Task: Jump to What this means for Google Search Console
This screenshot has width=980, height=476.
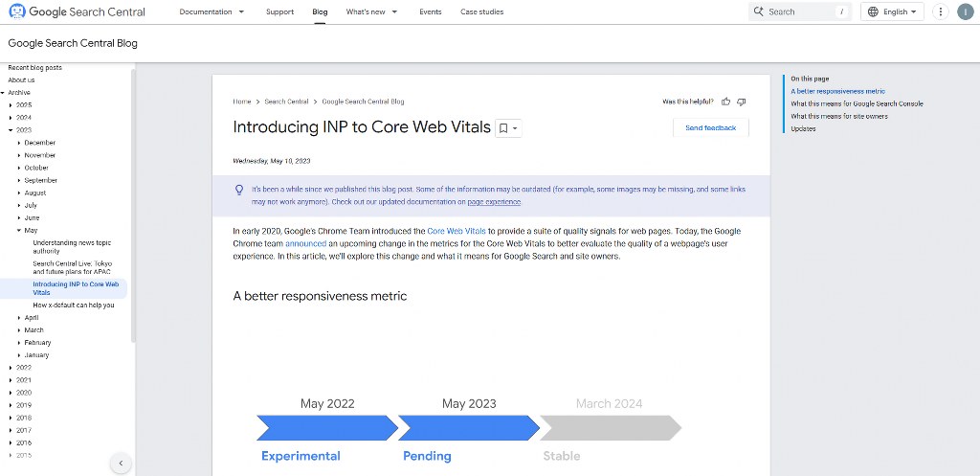Action: tap(857, 103)
